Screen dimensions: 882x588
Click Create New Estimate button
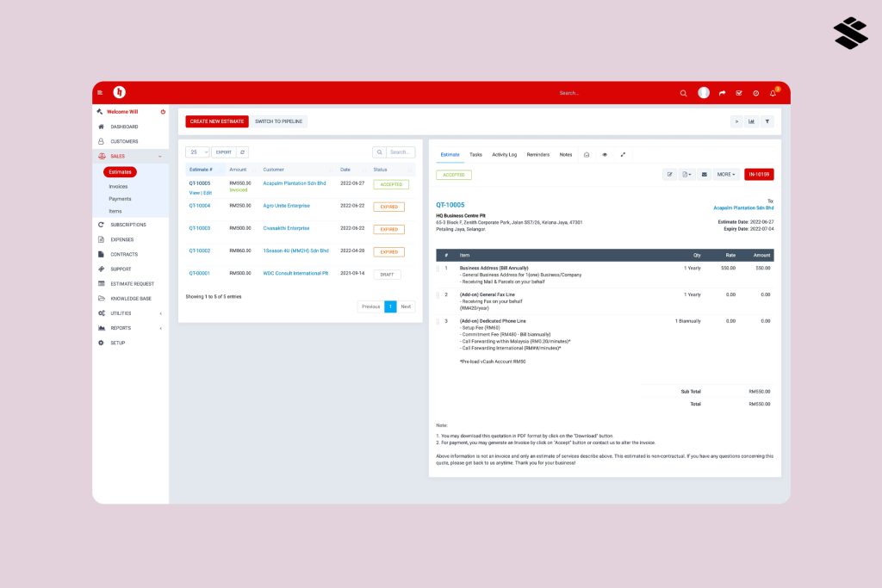click(217, 121)
